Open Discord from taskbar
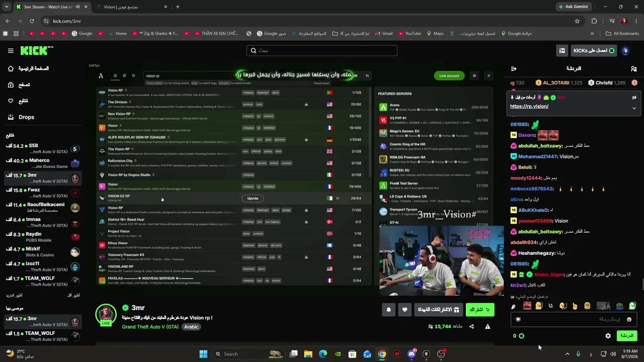 (x=412, y=354)
